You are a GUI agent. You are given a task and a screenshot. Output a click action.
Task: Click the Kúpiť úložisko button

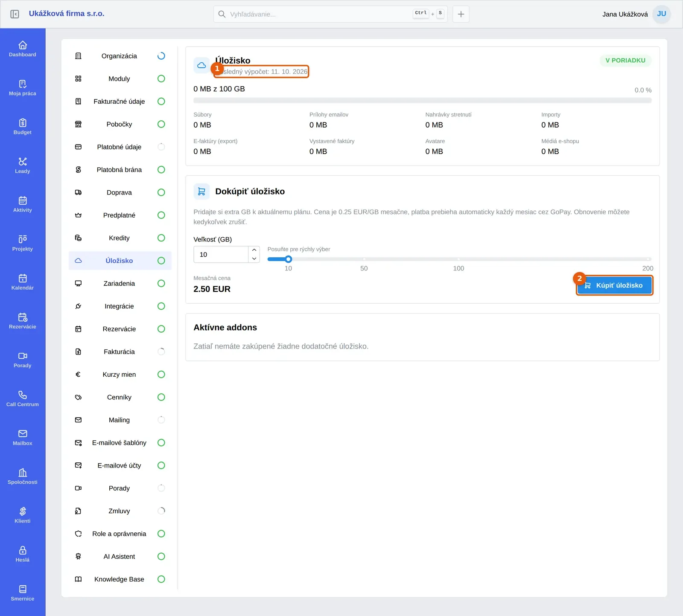[x=615, y=285]
